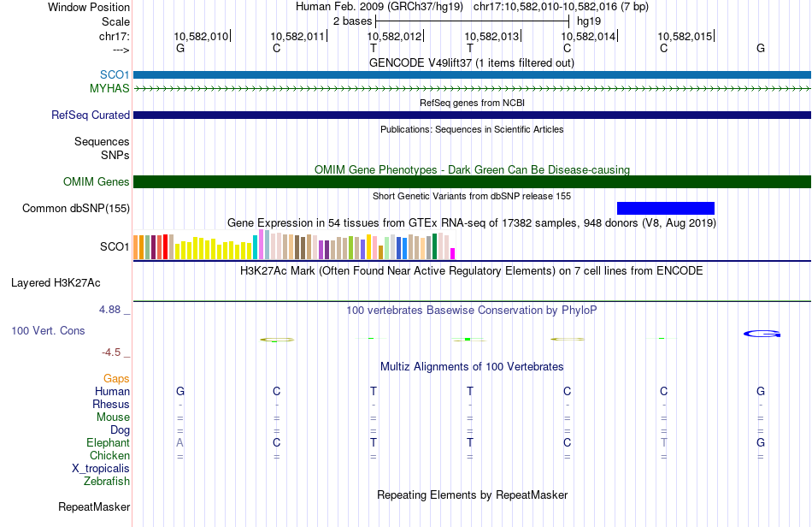Click the OMIM Genes track label
The width and height of the screenshot is (812, 527).
(97, 182)
